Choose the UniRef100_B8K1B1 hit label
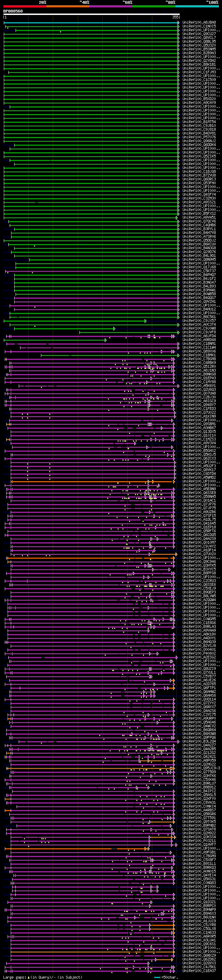The width and height of the screenshot is (222, 980). (199, 65)
